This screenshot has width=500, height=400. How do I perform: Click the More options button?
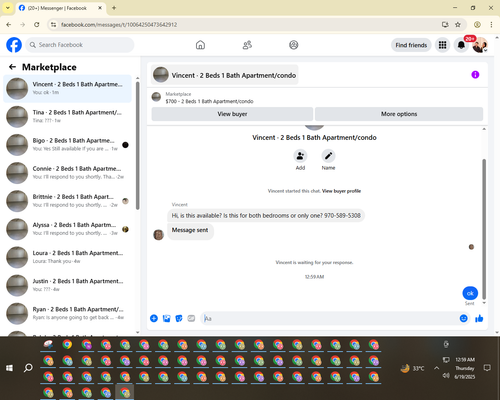pyautogui.click(x=399, y=114)
